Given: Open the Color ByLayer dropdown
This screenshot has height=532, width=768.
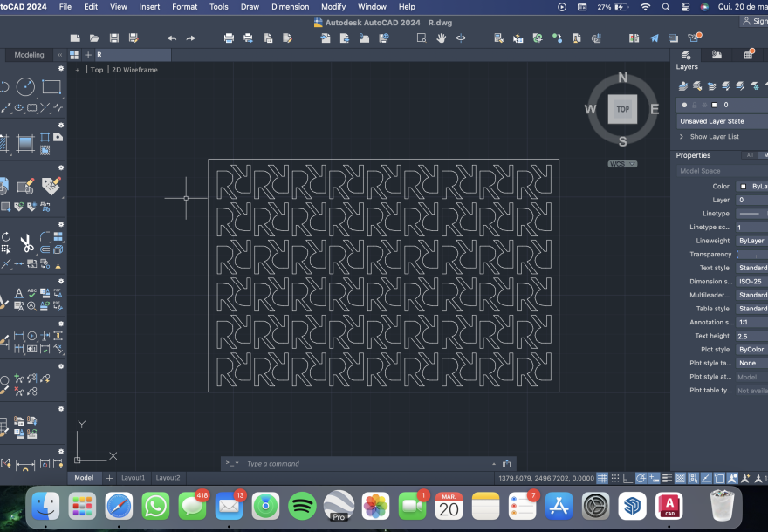Looking at the screenshot, I should pos(752,187).
